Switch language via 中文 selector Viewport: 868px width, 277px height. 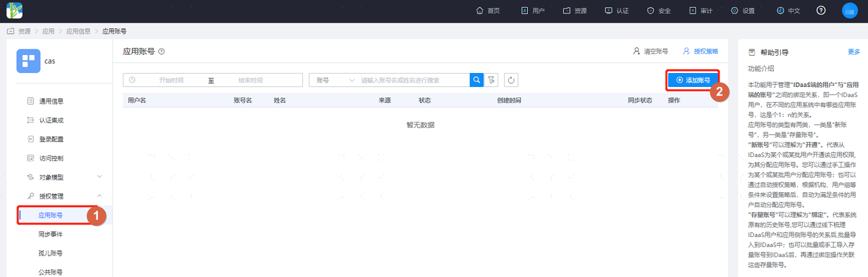(788, 11)
